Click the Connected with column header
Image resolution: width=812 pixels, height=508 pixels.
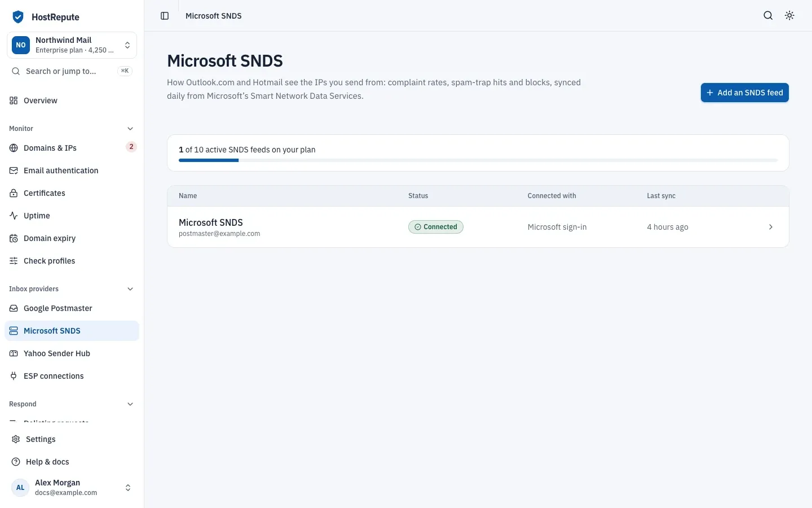(551, 196)
